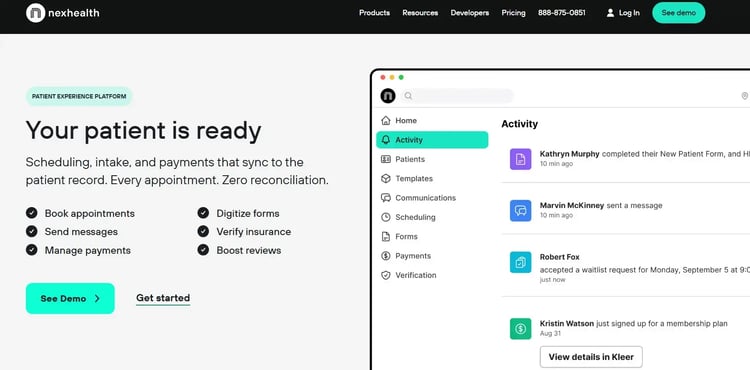750x370 pixels.
Task: Click the location pin icon in app header
Action: pyautogui.click(x=744, y=96)
